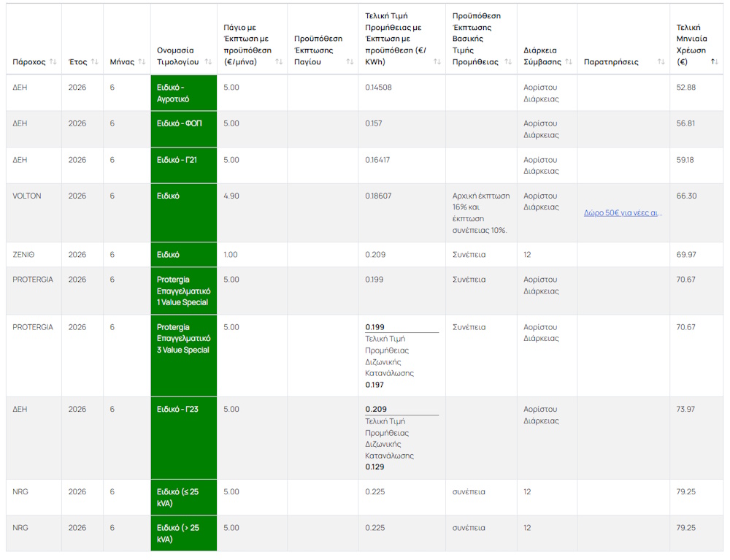730x560 pixels.
Task: Click the Έτος header label
Action: pos(78,62)
